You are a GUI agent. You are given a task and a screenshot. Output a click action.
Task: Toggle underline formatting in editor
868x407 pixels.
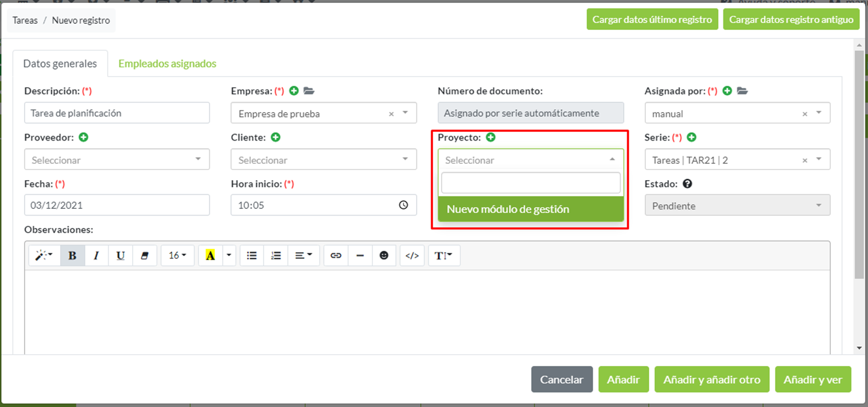[120, 256]
